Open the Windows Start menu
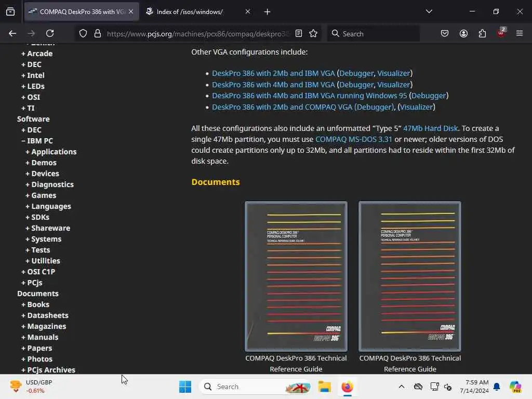Screen dimensions: 532x399 point(185,387)
